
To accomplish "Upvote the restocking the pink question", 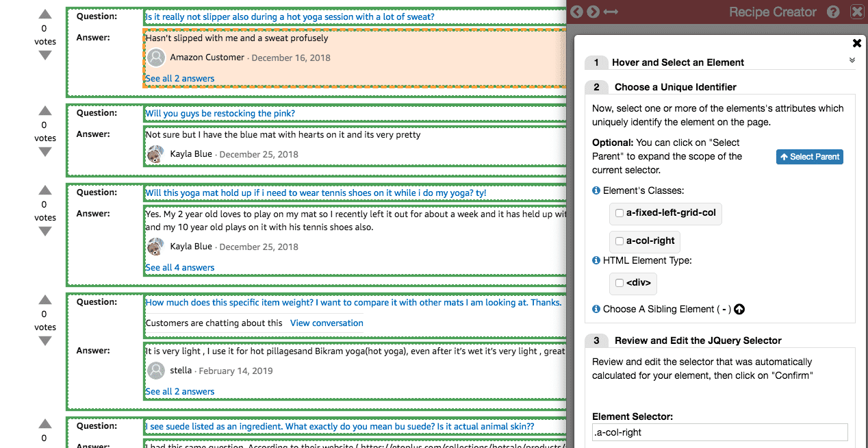I will (x=44, y=111).
